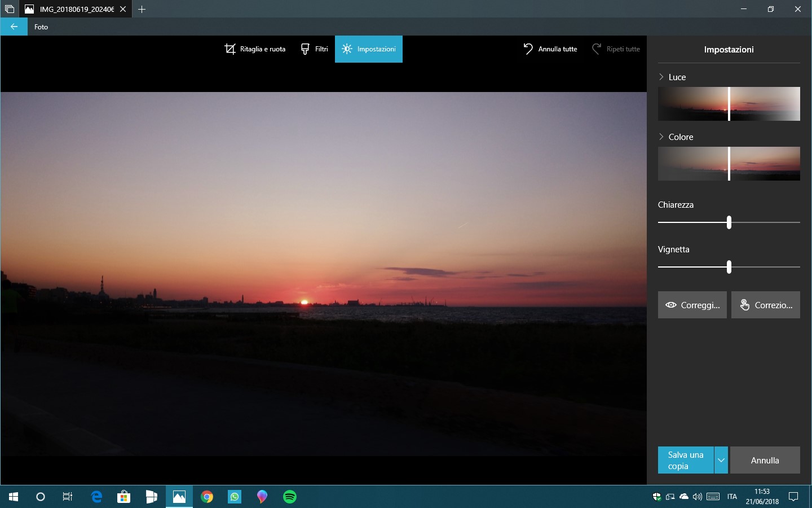
Task: Click Salva una copia button
Action: click(x=686, y=460)
